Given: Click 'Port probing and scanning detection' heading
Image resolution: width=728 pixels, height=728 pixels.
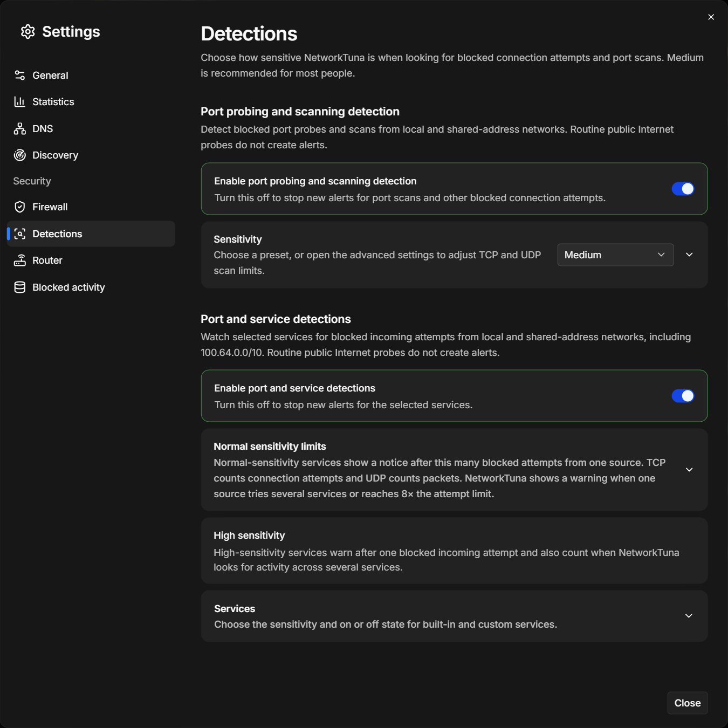Looking at the screenshot, I should click(x=300, y=112).
